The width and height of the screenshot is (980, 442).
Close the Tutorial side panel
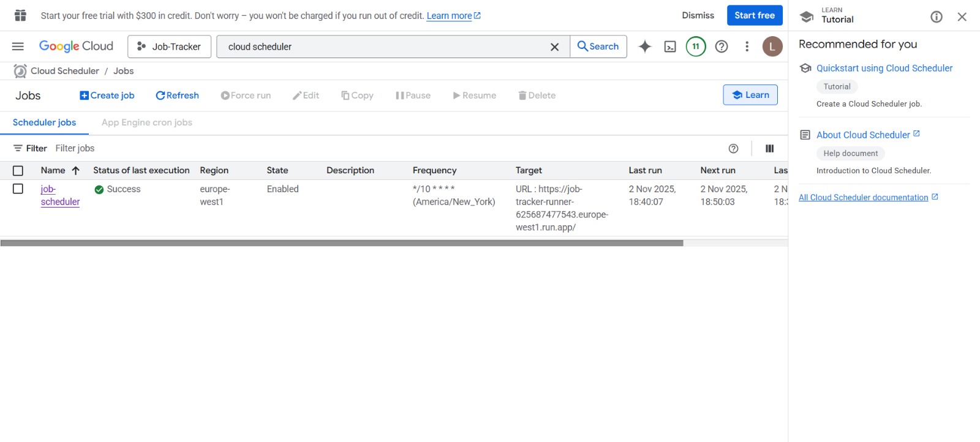point(962,17)
